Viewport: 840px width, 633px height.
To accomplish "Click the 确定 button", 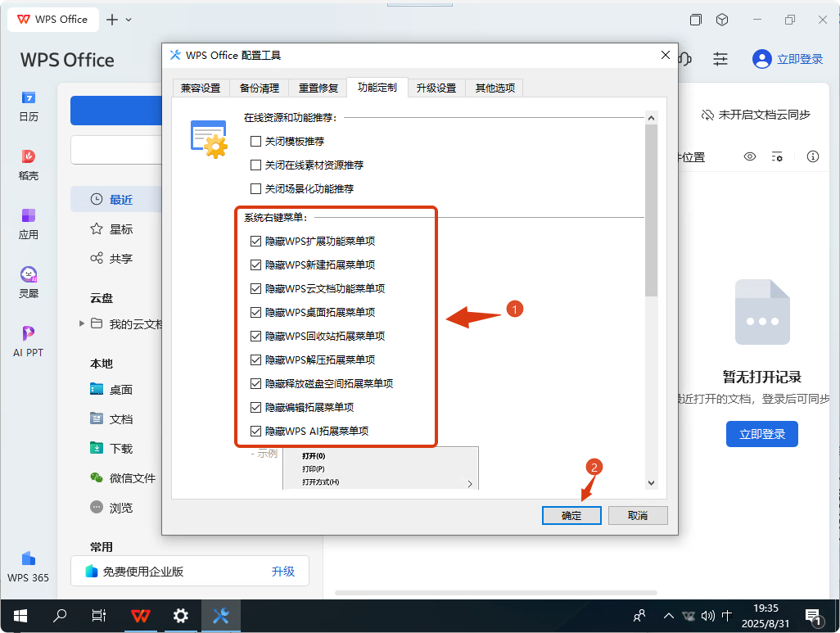I will pyautogui.click(x=571, y=515).
